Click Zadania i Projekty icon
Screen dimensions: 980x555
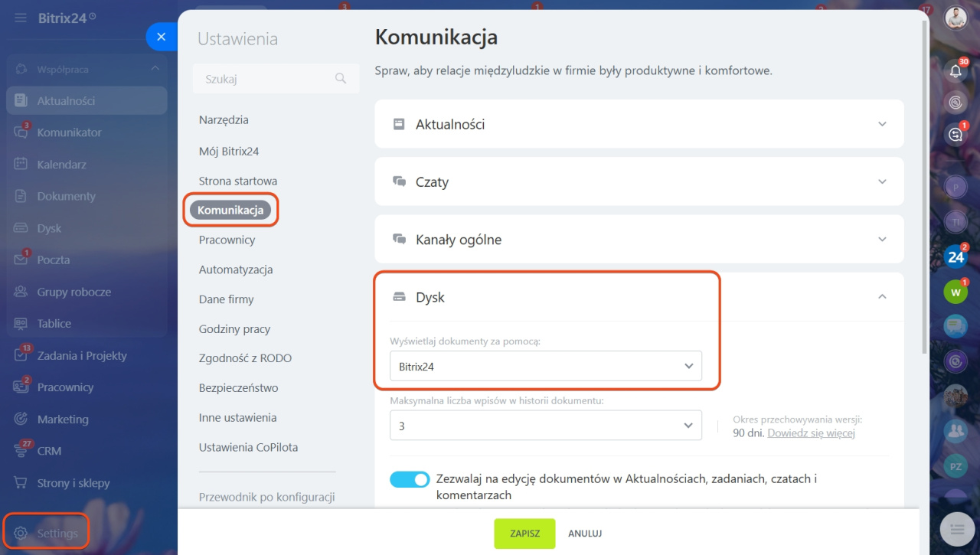click(x=21, y=355)
